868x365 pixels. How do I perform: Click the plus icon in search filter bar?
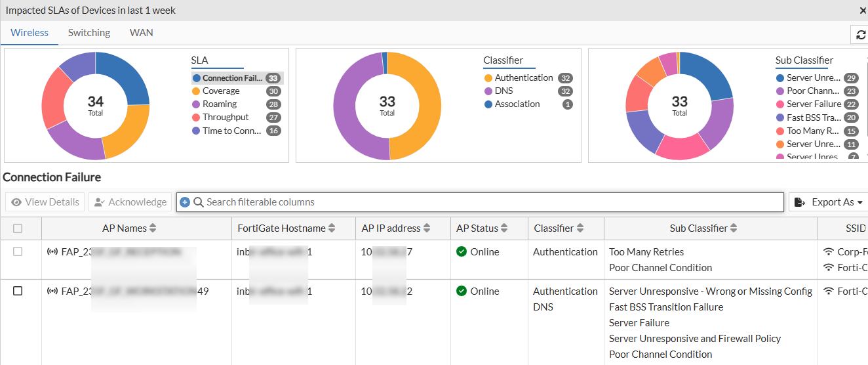(x=185, y=202)
